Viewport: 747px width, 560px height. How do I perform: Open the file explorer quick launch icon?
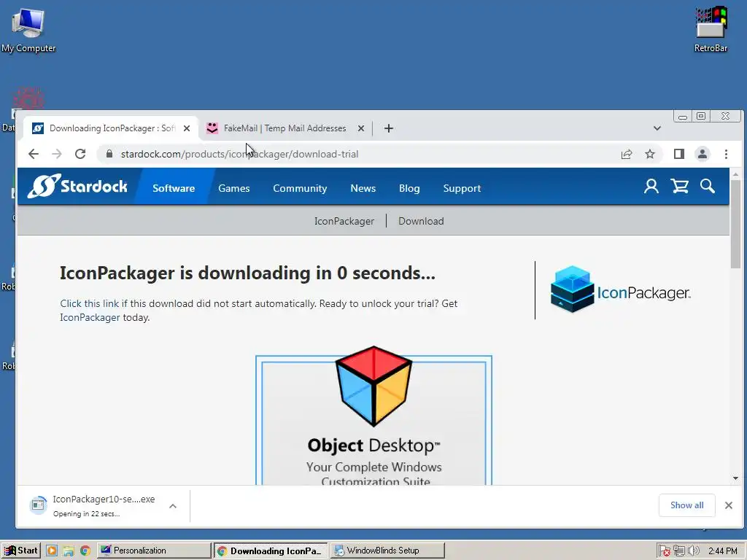(68, 551)
